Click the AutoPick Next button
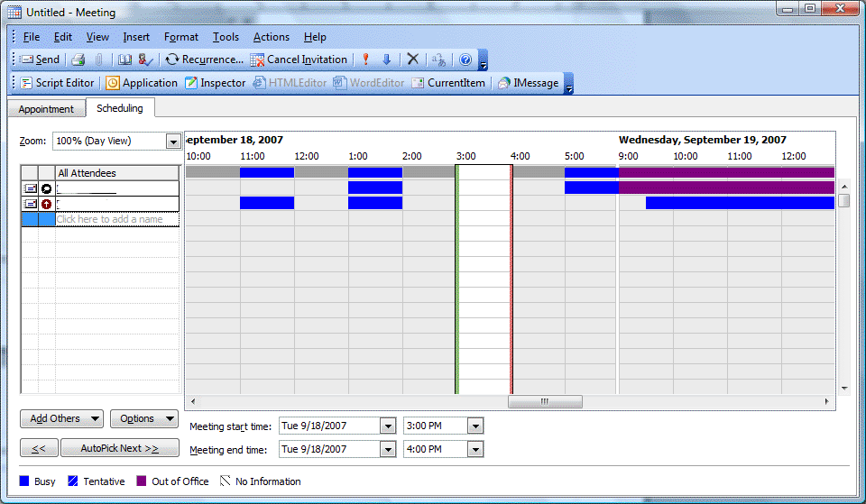This screenshot has height=504, width=866. 119,448
